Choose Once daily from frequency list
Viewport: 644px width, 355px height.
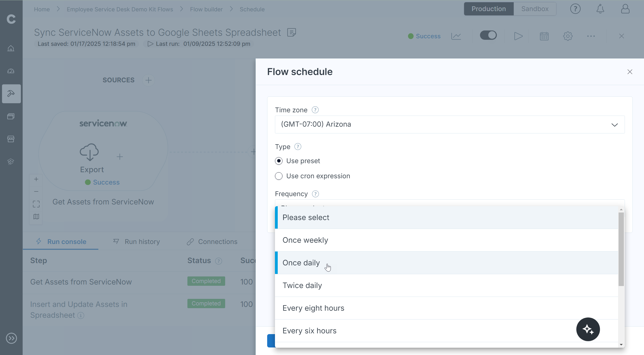pyautogui.click(x=301, y=263)
